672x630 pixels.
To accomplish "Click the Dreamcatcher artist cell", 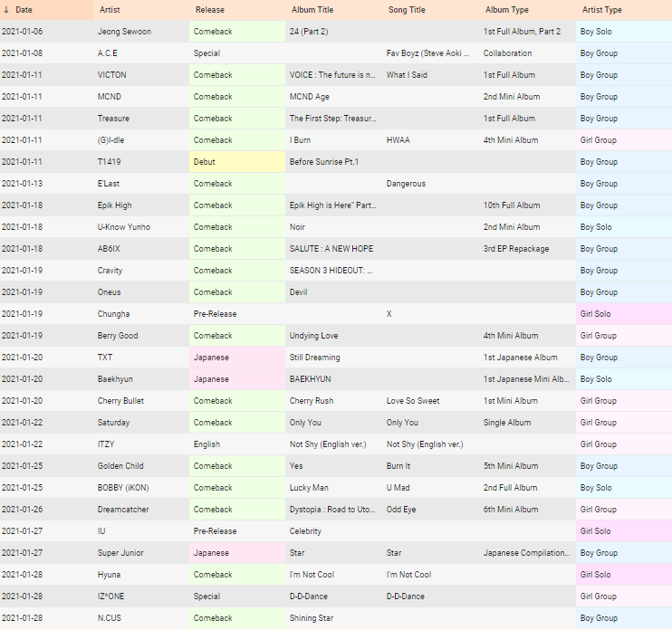I will pyautogui.click(x=141, y=510).
